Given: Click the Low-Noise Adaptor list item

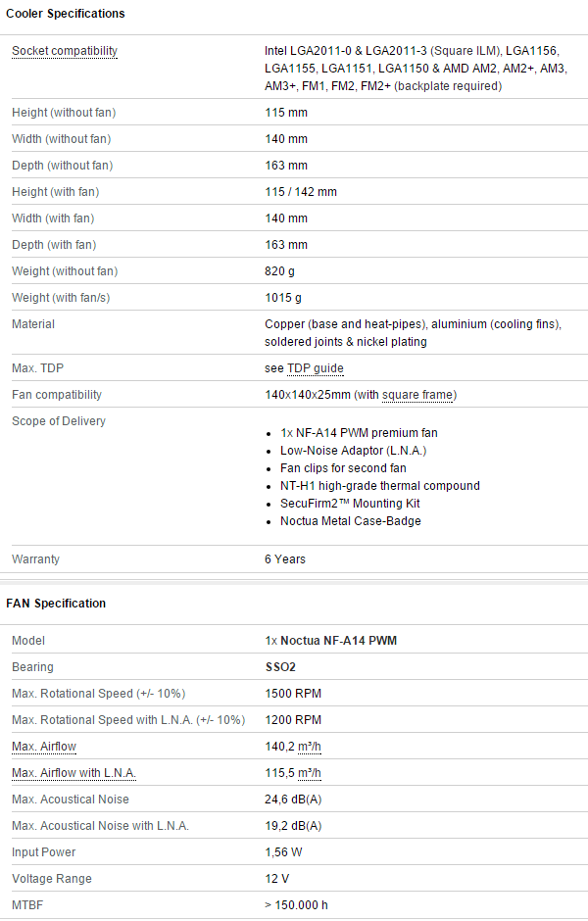Looking at the screenshot, I should tap(353, 451).
